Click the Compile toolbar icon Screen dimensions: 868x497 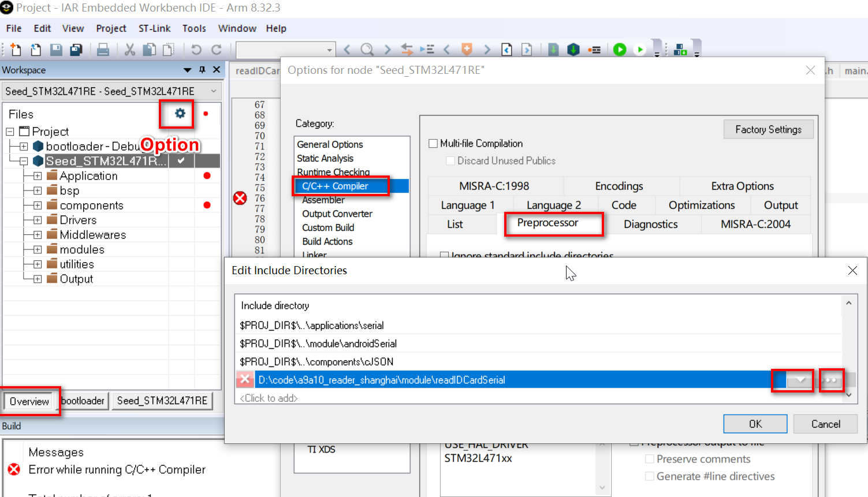point(553,50)
